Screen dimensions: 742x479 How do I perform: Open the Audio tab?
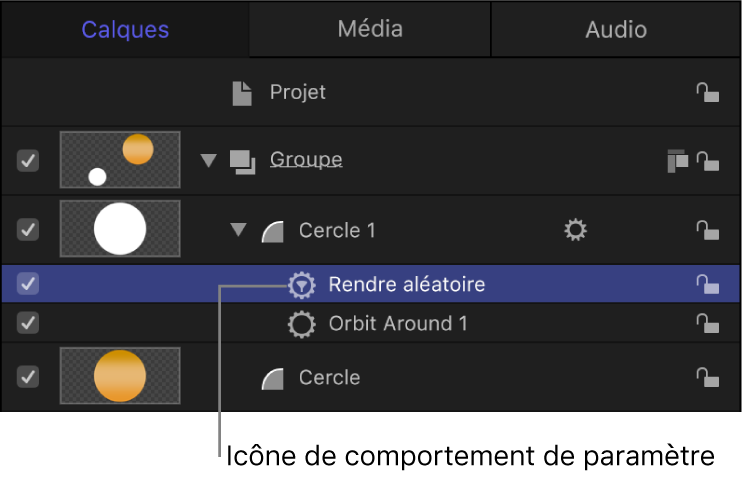(616, 29)
